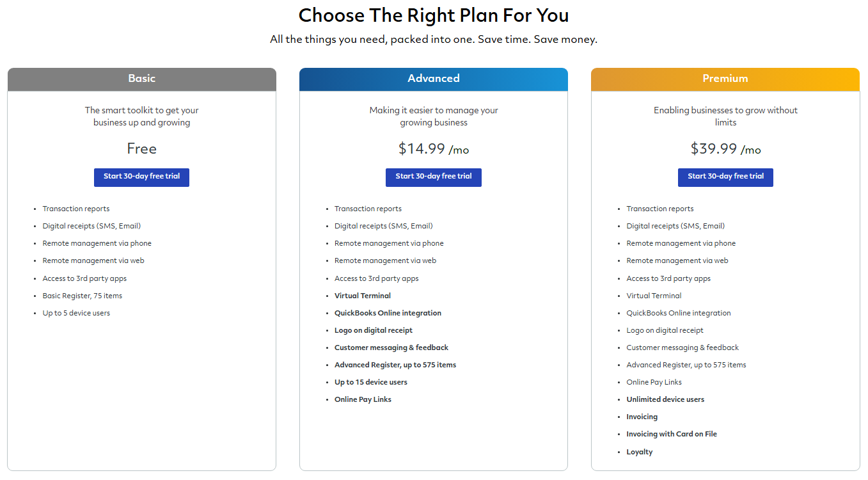The height and width of the screenshot is (480, 868).
Task: Select the blue Advanced plan header
Action: coord(434,79)
